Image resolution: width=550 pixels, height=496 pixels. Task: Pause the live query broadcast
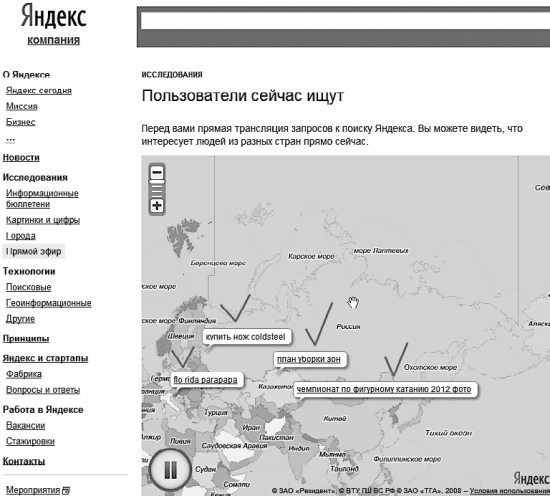click(x=171, y=470)
